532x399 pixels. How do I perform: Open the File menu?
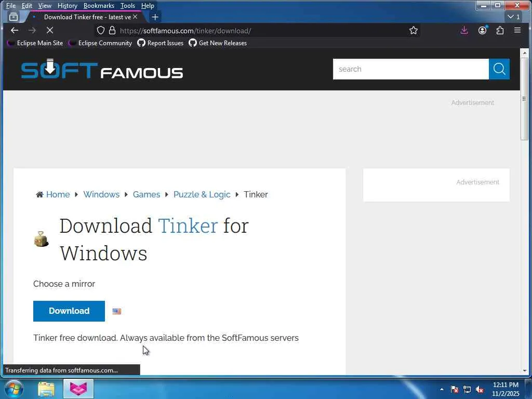point(11,5)
